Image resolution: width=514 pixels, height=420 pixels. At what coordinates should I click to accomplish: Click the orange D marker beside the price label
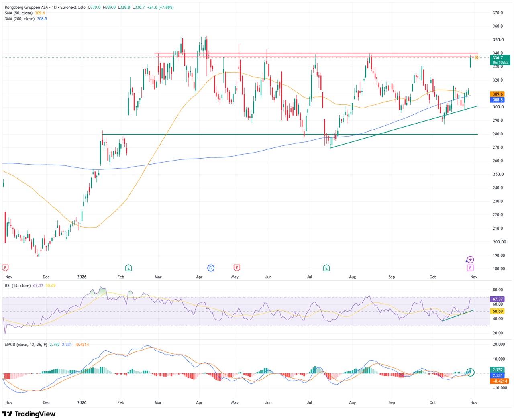click(477, 58)
